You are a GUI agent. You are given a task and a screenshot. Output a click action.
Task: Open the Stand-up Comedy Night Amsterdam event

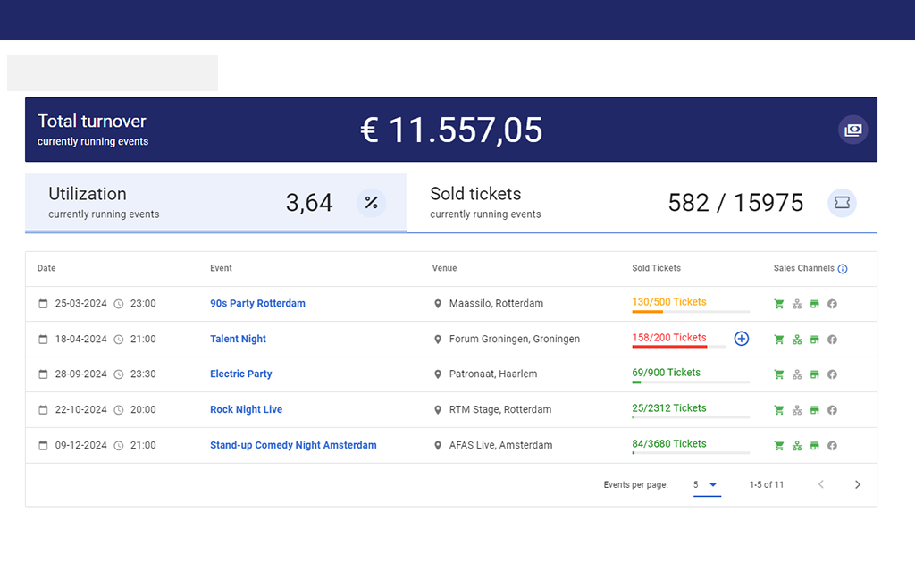[x=293, y=445]
